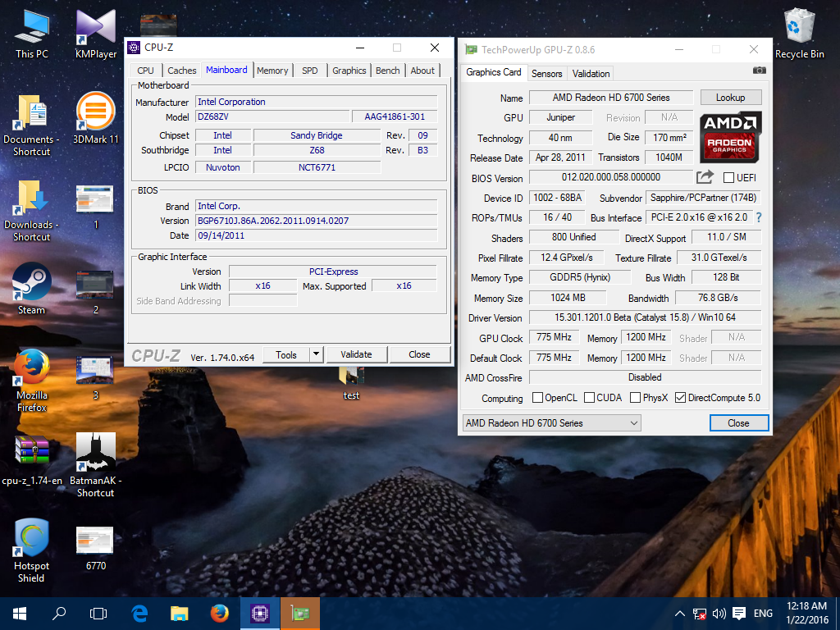
Task: Show hidden tray icons chevron
Action: click(679, 614)
